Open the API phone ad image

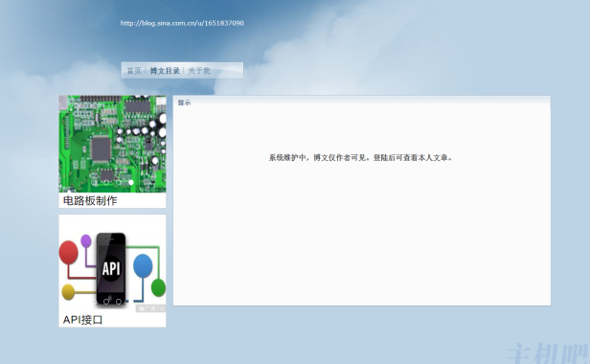[x=112, y=263]
